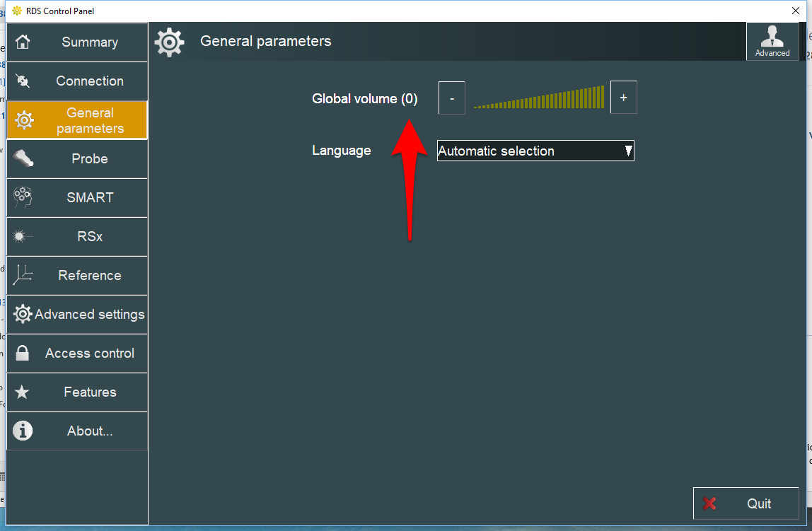Increase global volume with plus button
Image resolution: width=812 pixels, height=531 pixels.
click(623, 98)
